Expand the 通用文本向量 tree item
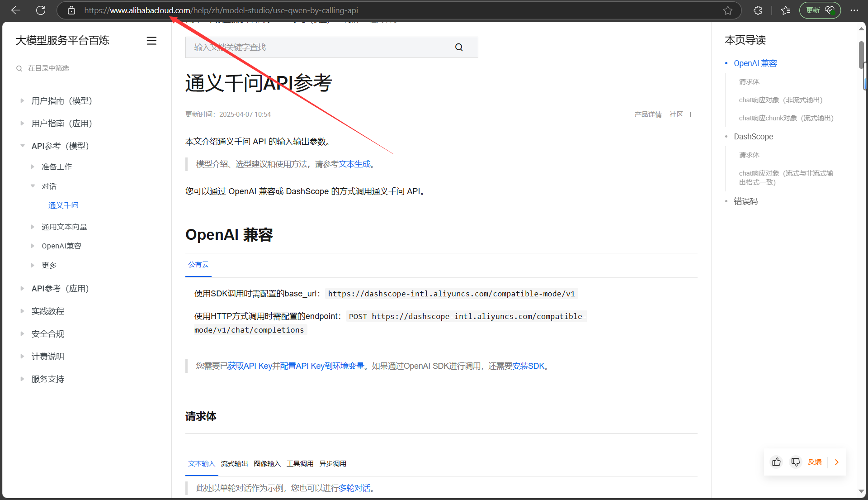Viewport: 868px width, 500px height. (33, 227)
